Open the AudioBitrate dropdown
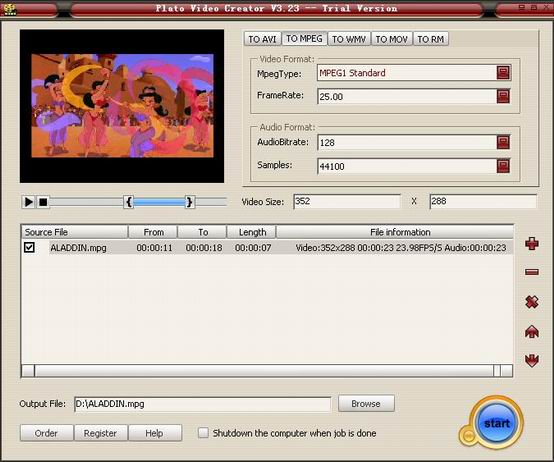The height and width of the screenshot is (462, 554). 503,142
